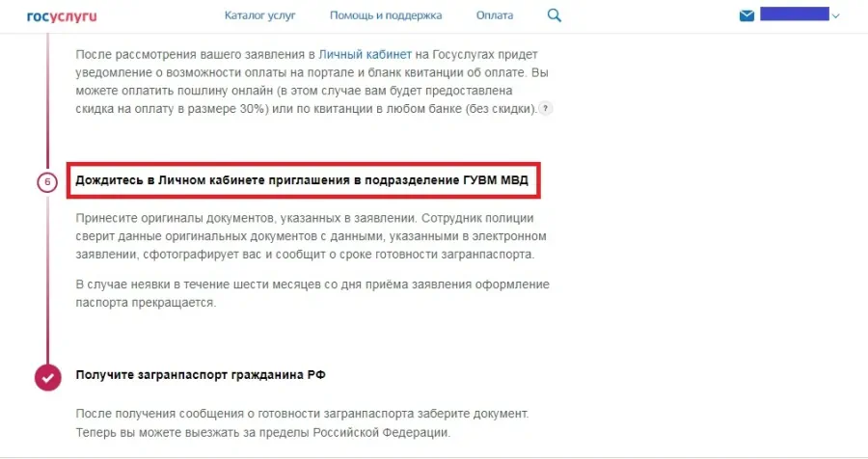This screenshot has width=868, height=459.
Task: Click the question mark hint icon
Action: 545,109
